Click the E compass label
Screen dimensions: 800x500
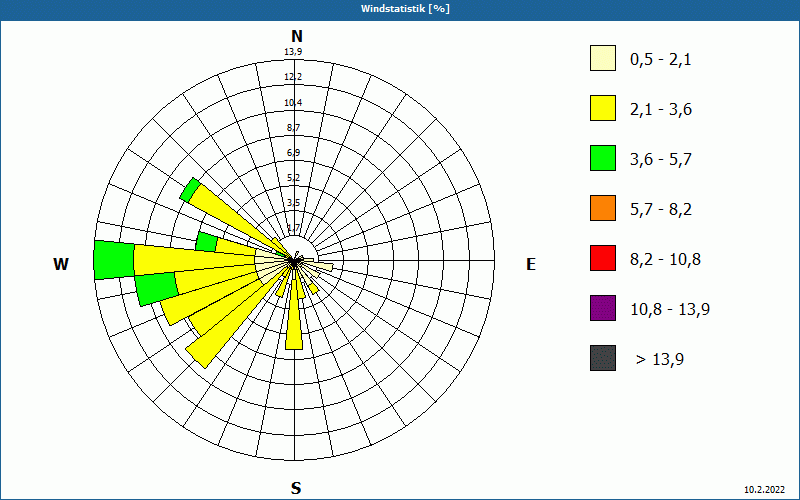[531, 264]
